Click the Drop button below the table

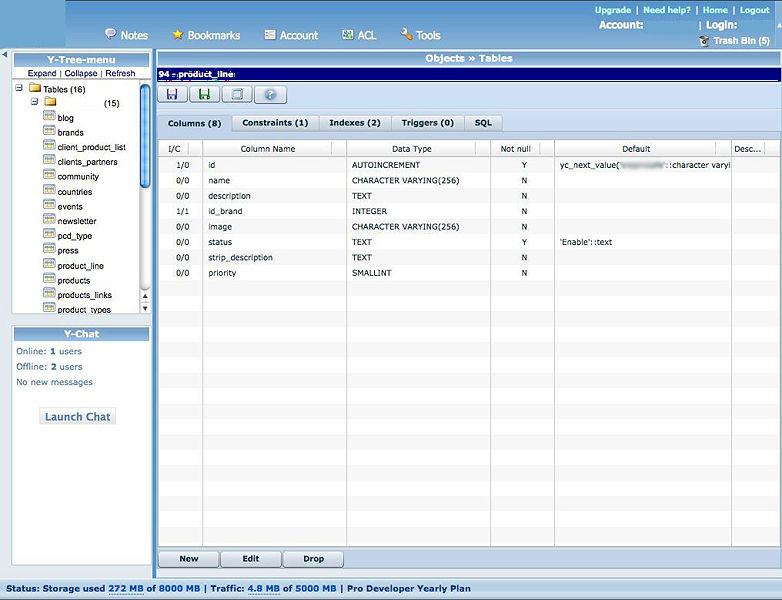point(313,559)
